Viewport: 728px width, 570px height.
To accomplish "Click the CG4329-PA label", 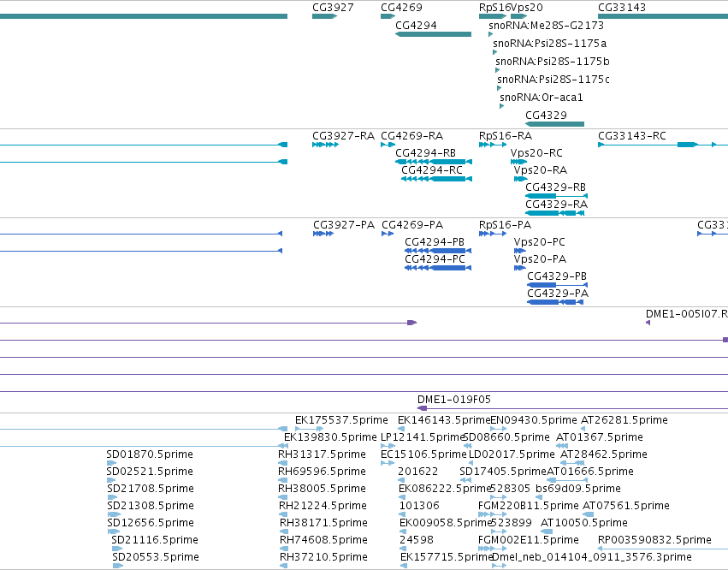I will [x=558, y=294].
